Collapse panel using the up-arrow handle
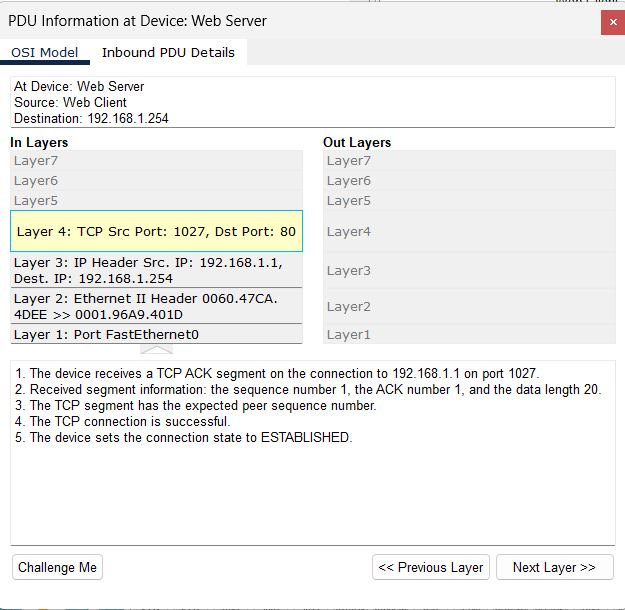The image size is (625, 610). [x=156, y=350]
